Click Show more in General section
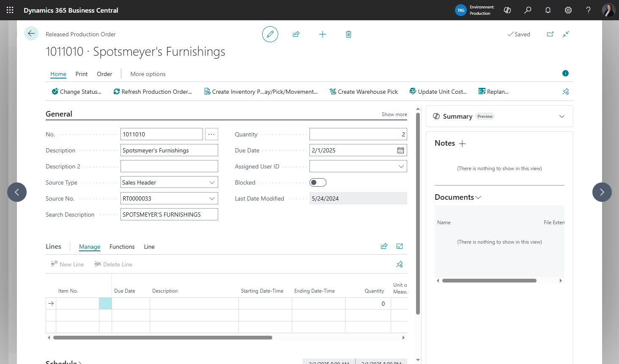 pos(394,114)
